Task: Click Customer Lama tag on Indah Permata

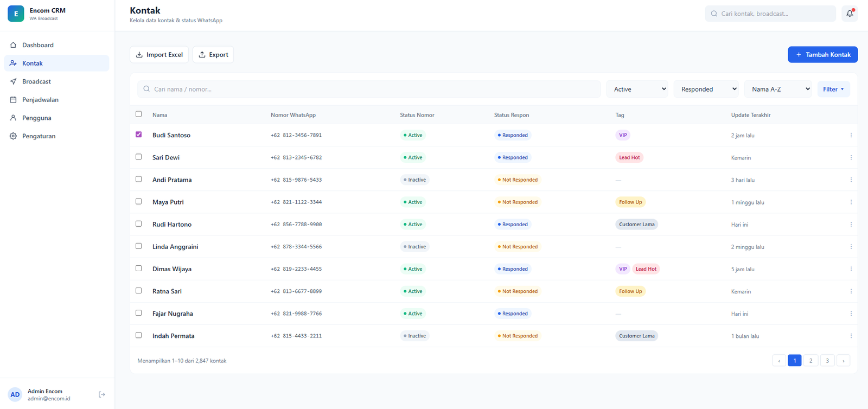Action: (636, 336)
